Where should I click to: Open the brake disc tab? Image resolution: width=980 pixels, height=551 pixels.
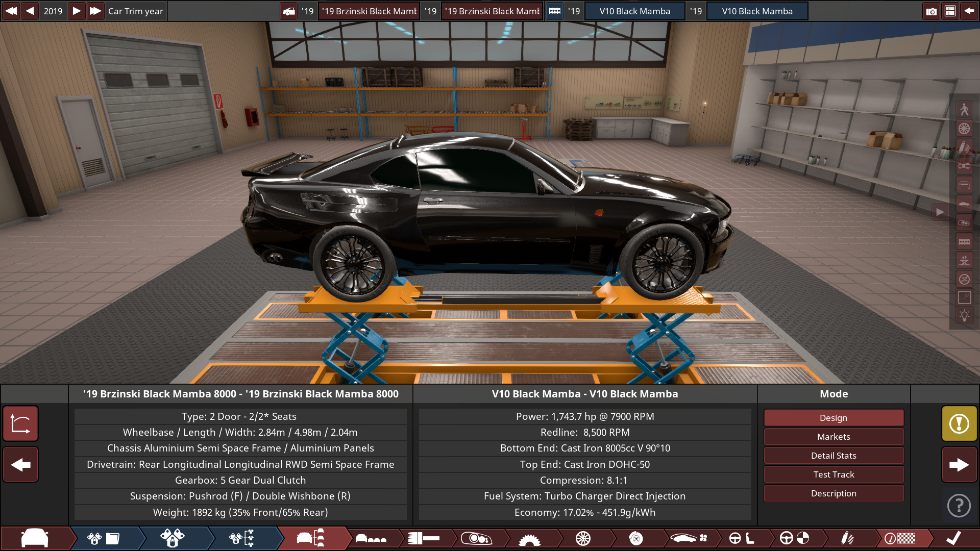(636, 538)
